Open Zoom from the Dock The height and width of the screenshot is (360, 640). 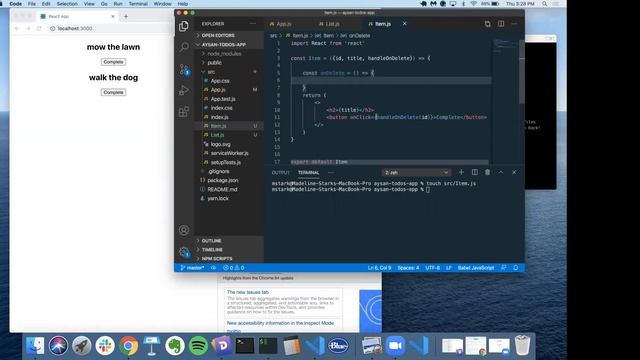tap(395, 346)
